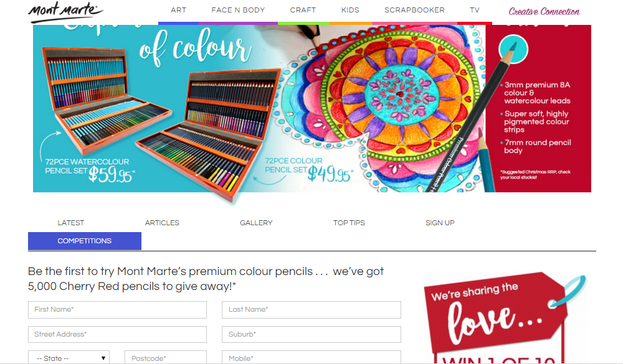Switch to the LATEST tab

coord(71,223)
